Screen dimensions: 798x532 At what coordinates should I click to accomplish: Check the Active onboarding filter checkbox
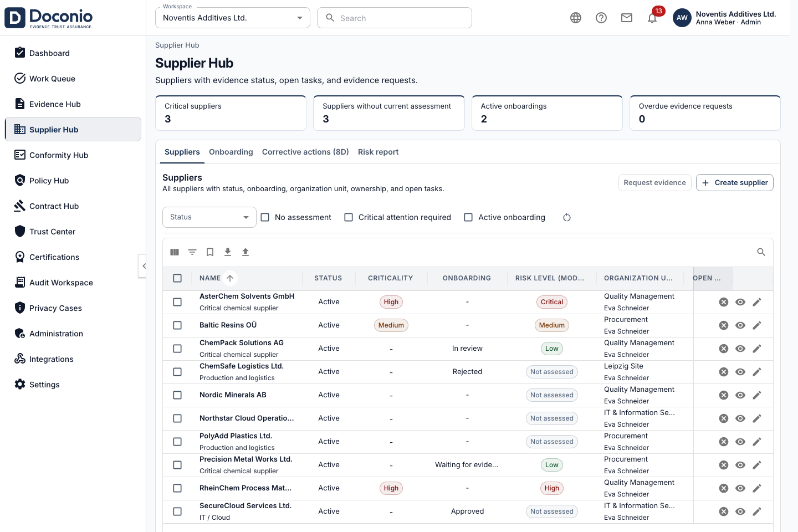point(468,217)
